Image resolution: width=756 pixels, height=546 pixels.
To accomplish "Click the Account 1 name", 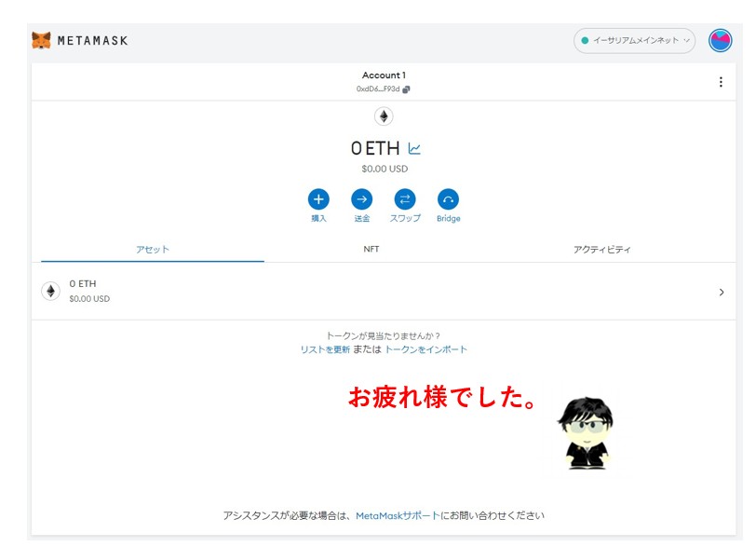I will coord(384,75).
